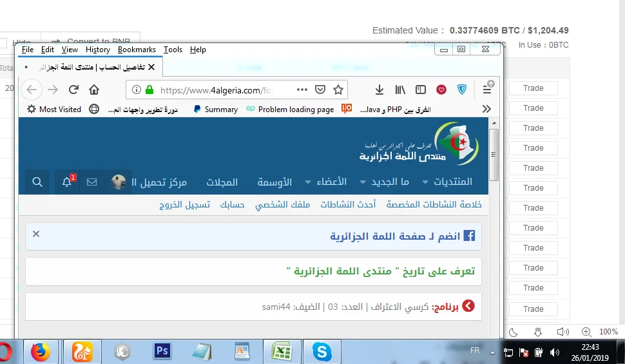Open the Library bookmarks and history icon
Viewport: 625px width, 364px height.
point(401,90)
